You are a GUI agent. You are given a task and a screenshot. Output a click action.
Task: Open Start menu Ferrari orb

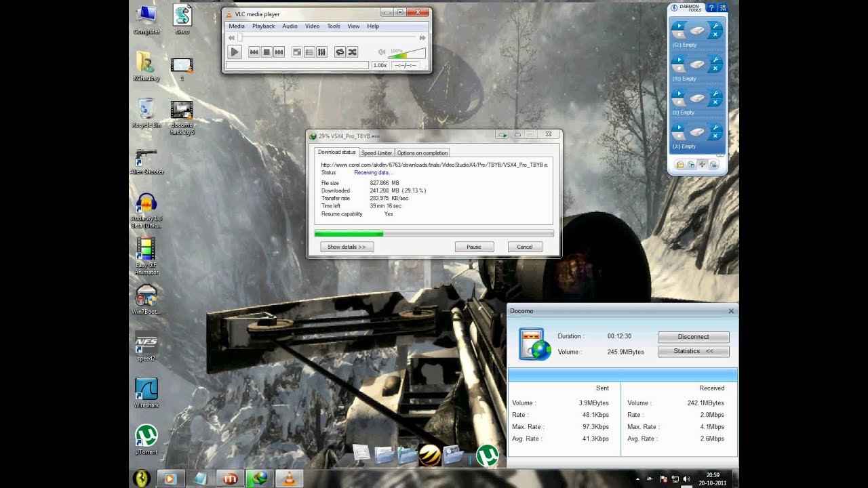coord(141,478)
